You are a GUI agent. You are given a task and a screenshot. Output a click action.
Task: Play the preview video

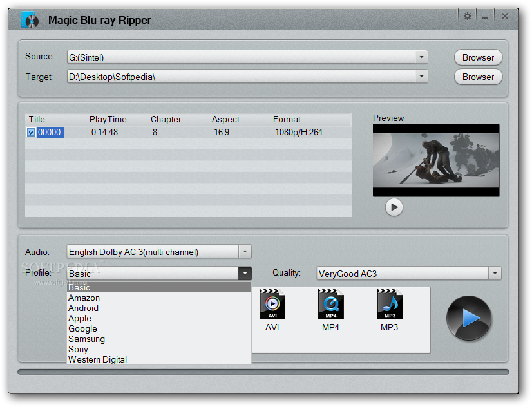(x=394, y=207)
